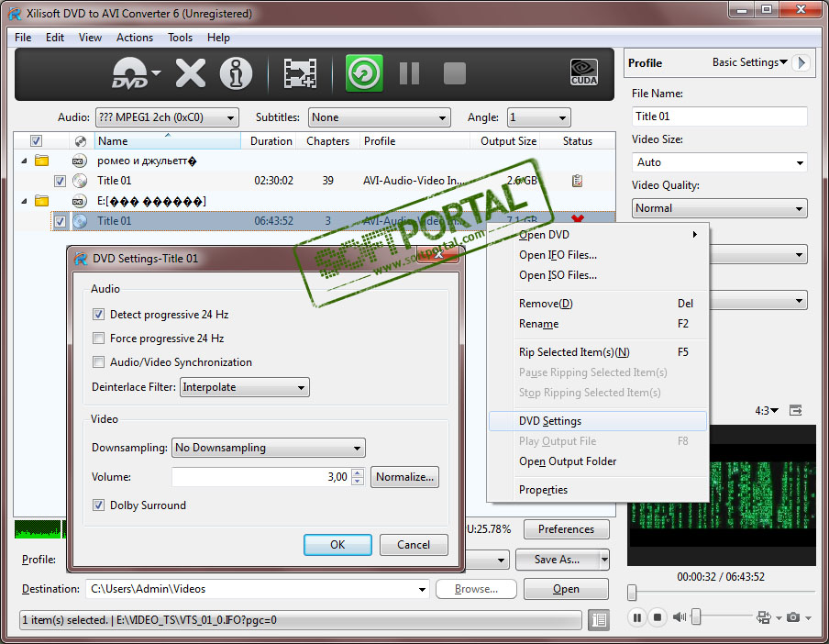Open the Audio track dropdown

point(167,117)
